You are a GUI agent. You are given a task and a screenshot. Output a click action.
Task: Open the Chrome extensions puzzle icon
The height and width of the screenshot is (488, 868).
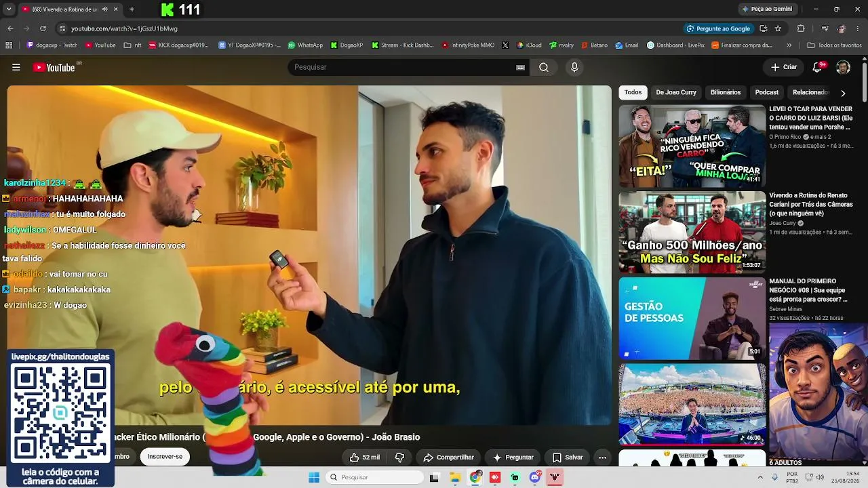[x=801, y=28]
